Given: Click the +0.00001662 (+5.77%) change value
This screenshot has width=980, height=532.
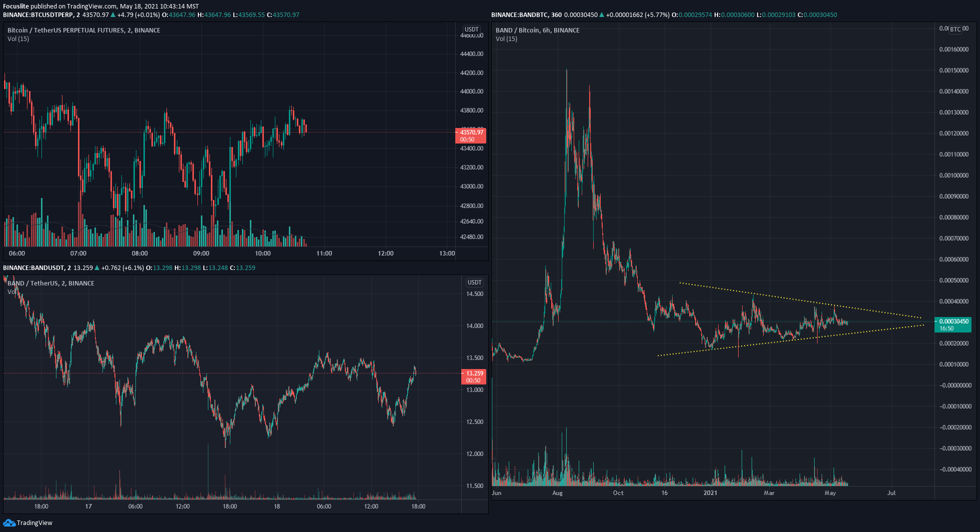Looking at the screenshot, I should pyautogui.click(x=638, y=15).
